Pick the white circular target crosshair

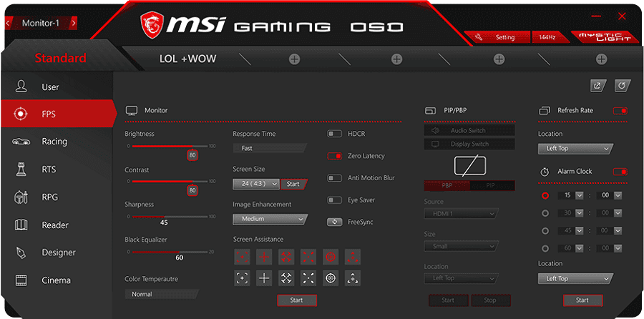(331, 278)
